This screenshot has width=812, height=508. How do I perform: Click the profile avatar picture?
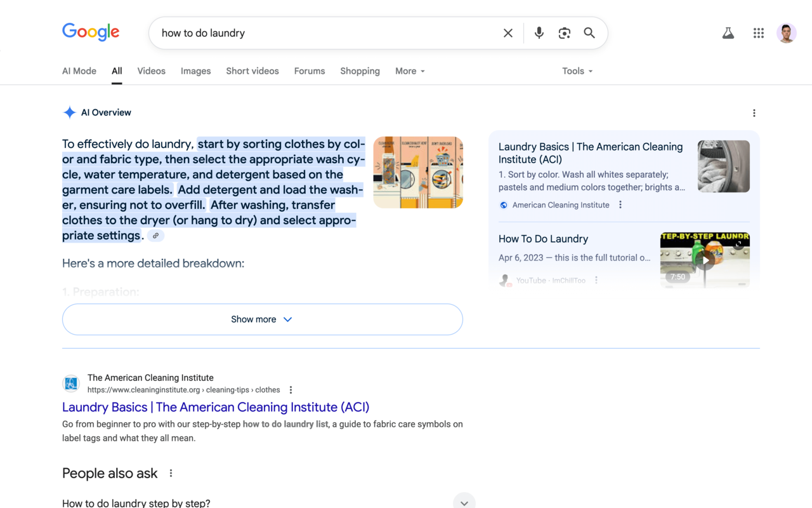click(x=787, y=32)
